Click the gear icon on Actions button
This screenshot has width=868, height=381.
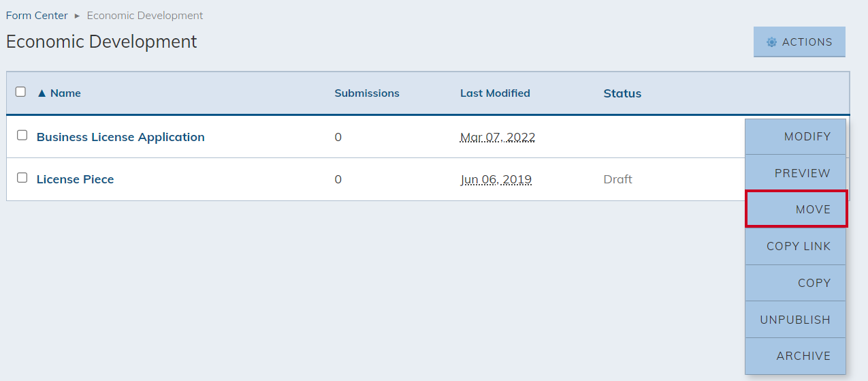pos(771,42)
